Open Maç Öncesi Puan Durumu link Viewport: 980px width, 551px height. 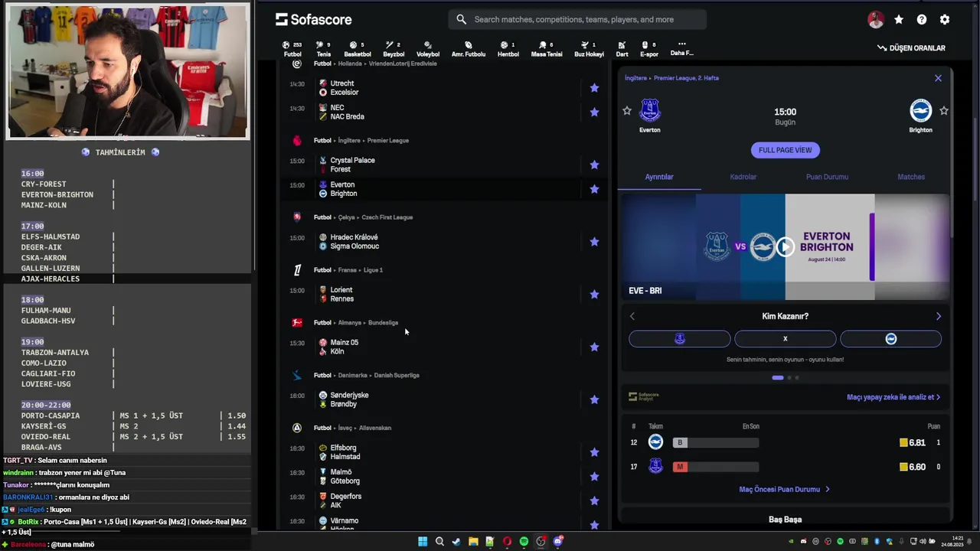point(784,489)
